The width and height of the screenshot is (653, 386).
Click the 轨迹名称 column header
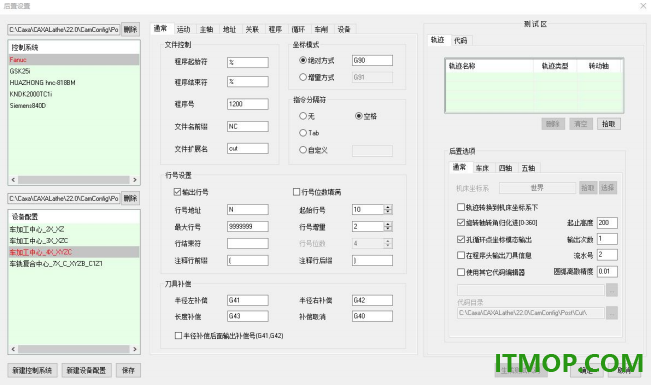point(490,66)
